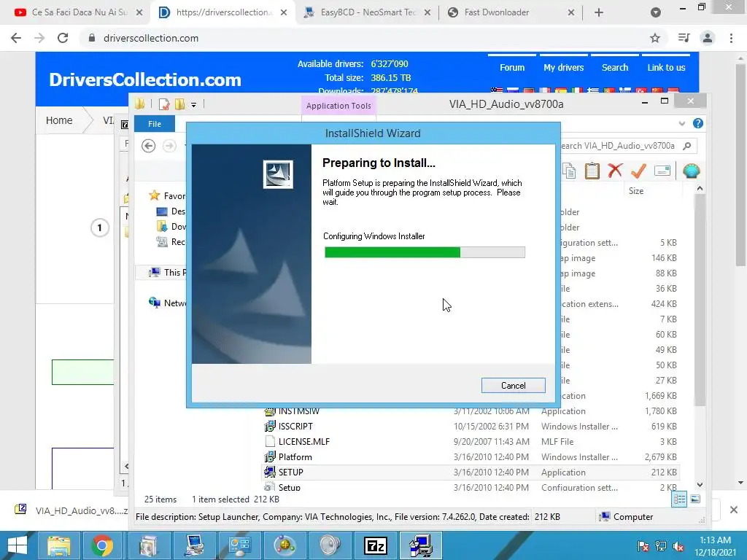Click search box magnifier icon

tap(687, 146)
